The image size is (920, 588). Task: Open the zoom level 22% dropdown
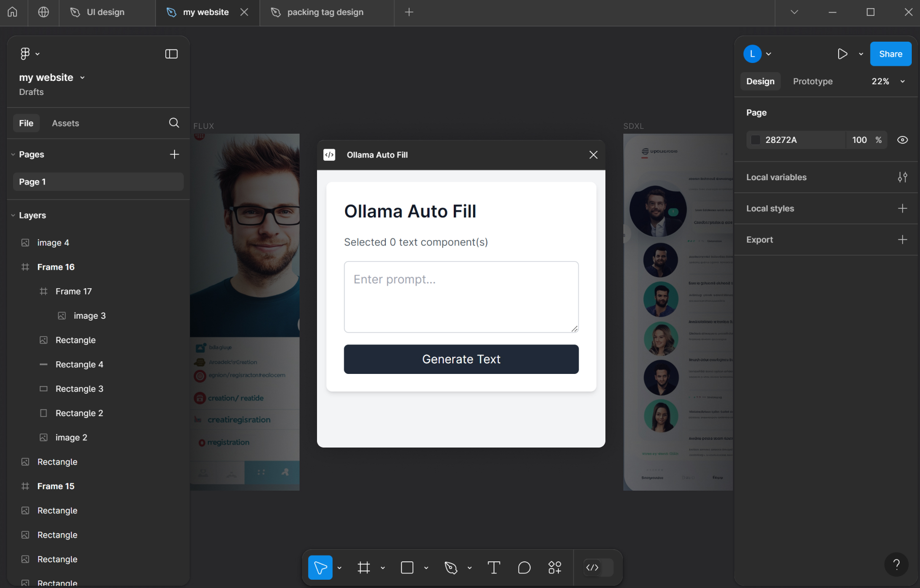pos(888,81)
